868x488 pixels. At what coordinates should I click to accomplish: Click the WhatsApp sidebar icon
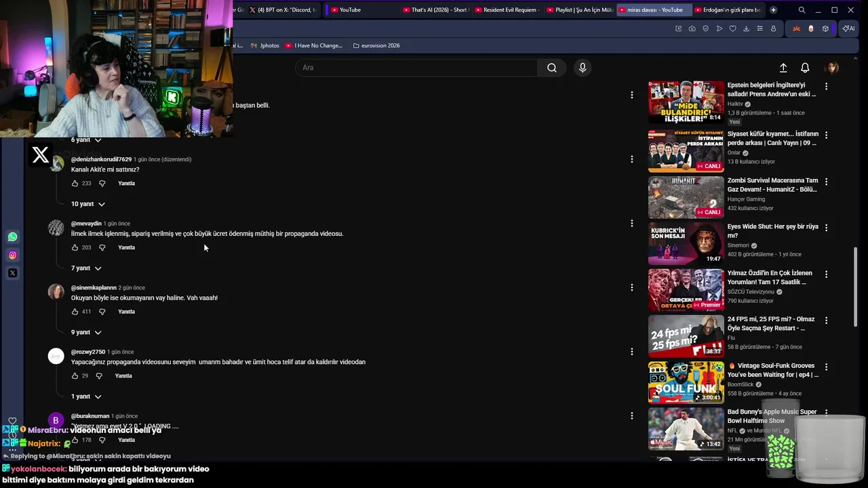(x=12, y=237)
